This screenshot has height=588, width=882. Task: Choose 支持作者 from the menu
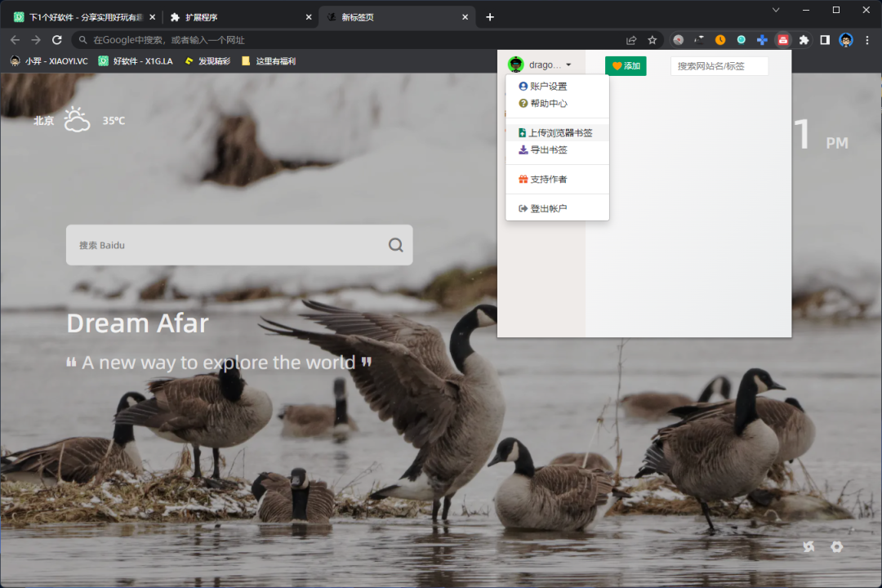pyautogui.click(x=557, y=179)
